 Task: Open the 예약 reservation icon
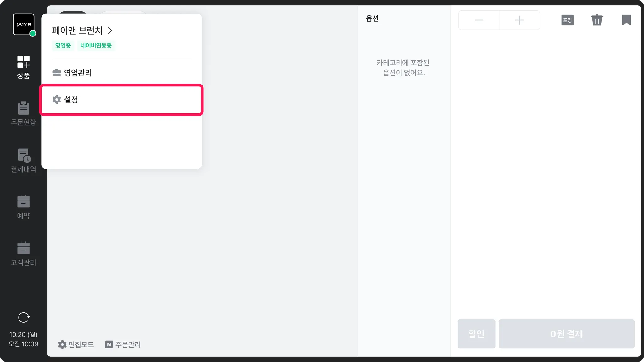point(23,207)
